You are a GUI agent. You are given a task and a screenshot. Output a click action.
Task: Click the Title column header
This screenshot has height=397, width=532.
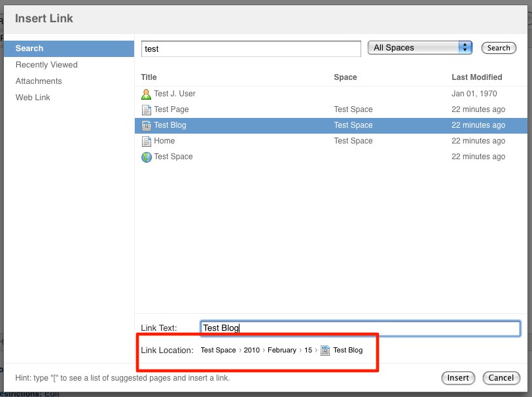click(149, 77)
